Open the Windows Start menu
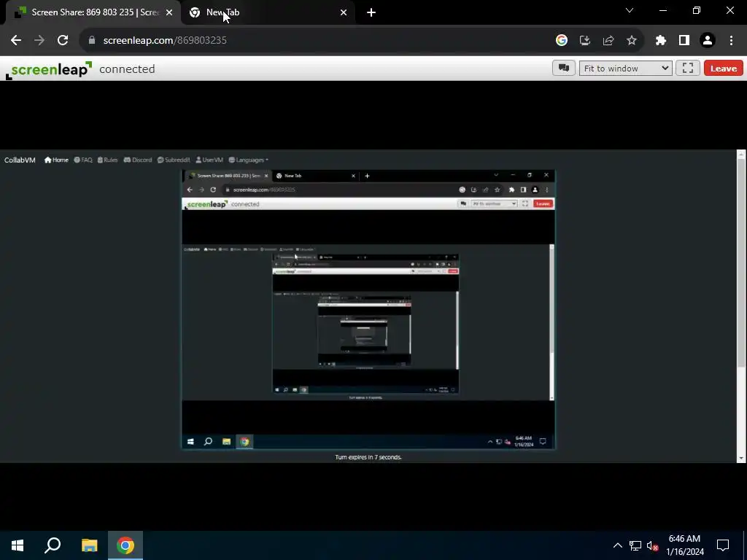Viewport: 747px width, 560px height. click(x=18, y=545)
